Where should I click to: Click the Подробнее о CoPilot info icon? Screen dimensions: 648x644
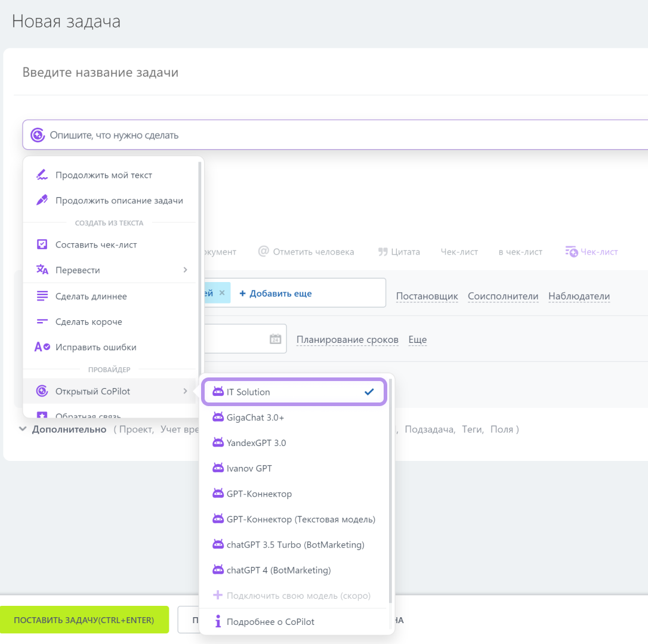218,621
